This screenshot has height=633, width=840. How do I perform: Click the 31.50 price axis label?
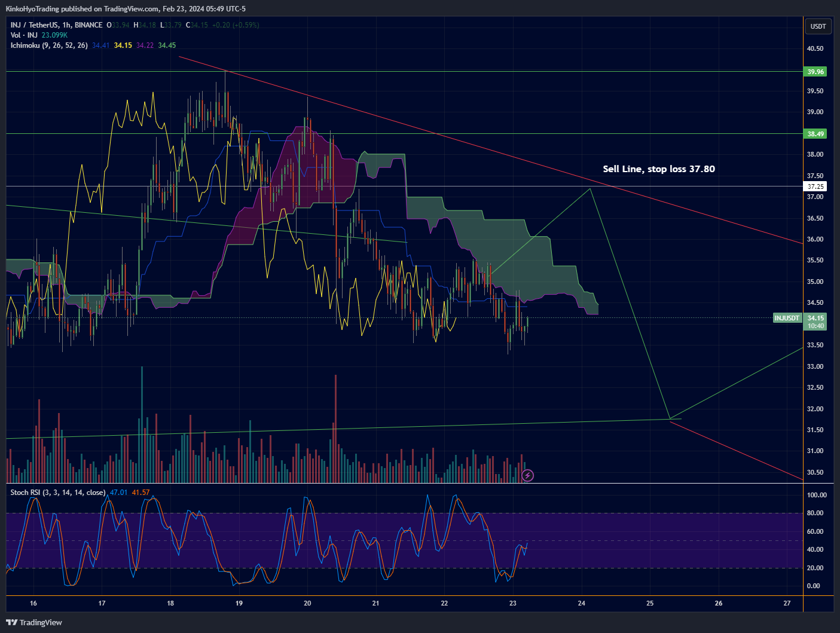pyautogui.click(x=815, y=430)
